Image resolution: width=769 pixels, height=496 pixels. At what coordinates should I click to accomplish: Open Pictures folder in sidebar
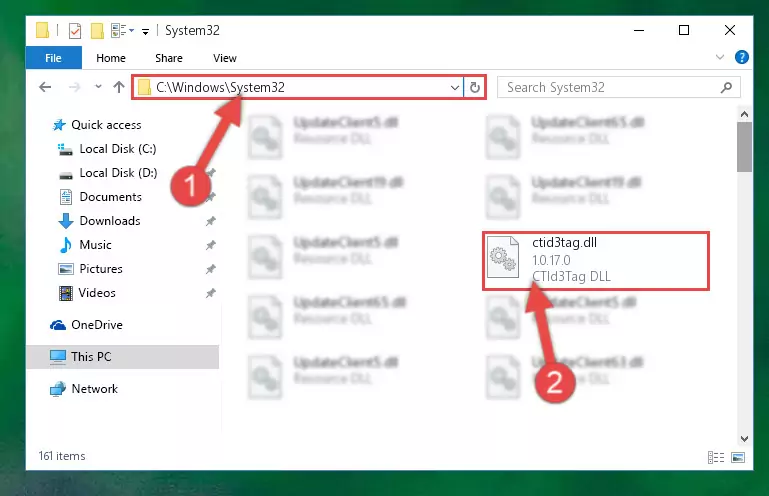90,269
